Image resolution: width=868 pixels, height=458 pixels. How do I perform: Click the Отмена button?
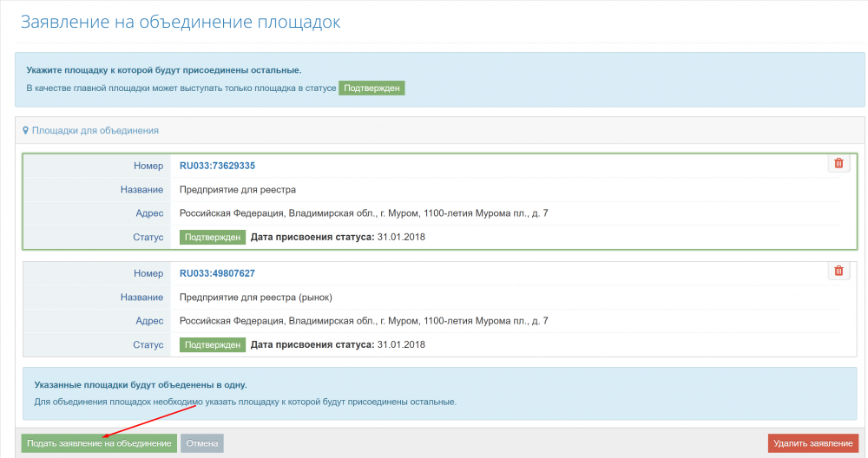pyautogui.click(x=202, y=443)
